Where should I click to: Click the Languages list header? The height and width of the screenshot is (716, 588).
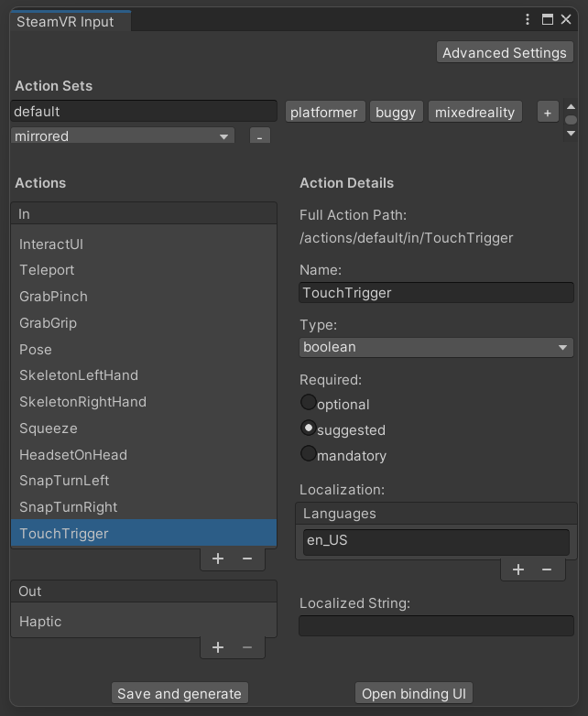436,514
